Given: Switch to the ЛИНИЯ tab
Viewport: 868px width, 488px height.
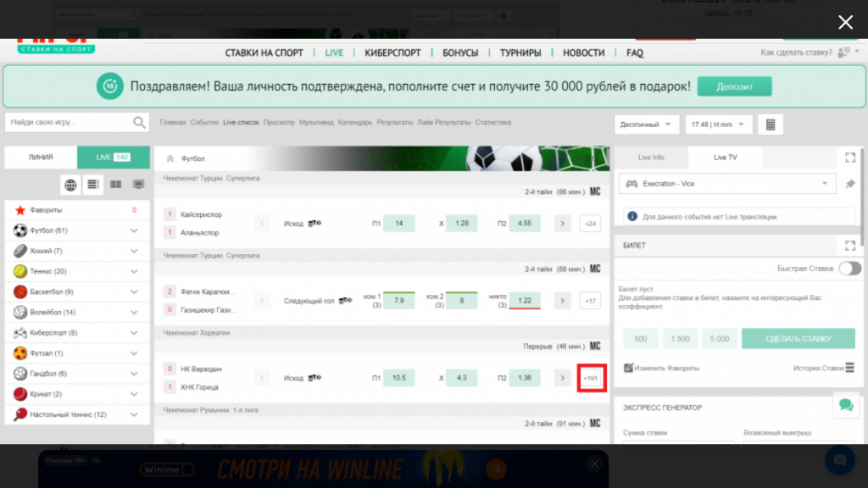Looking at the screenshot, I should pyautogui.click(x=41, y=158).
